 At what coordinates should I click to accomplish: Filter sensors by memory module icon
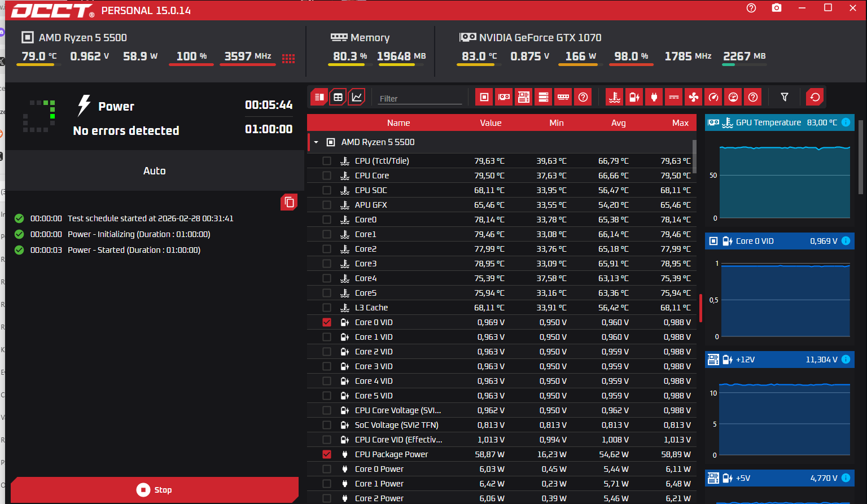(x=563, y=97)
